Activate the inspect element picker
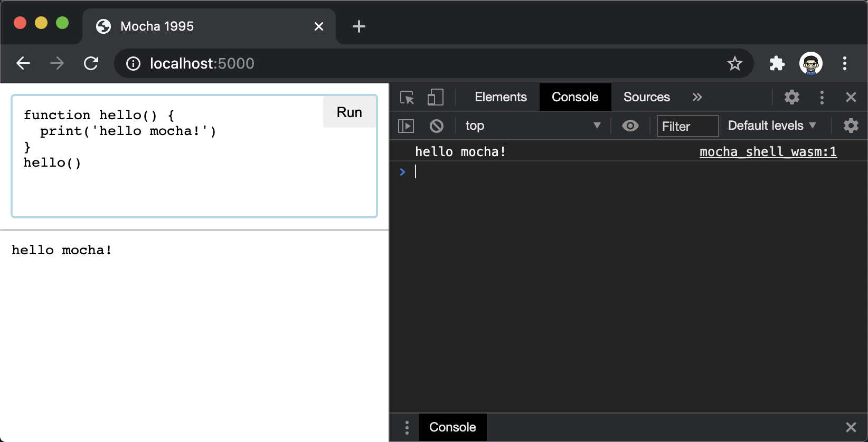 (x=407, y=98)
